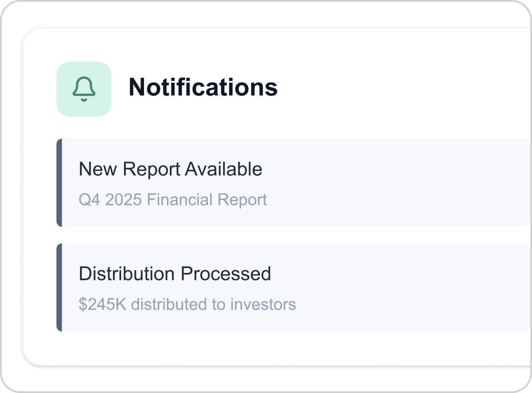Click the $245K distributed to investors text
532x393 pixels.
pyautogui.click(x=187, y=304)
